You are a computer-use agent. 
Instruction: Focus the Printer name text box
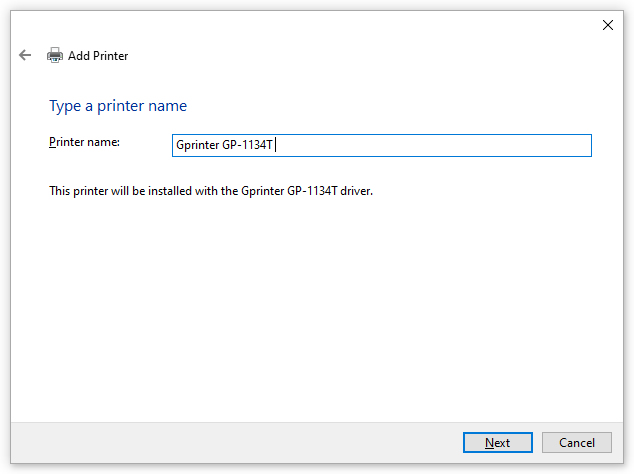click(382, 145)
